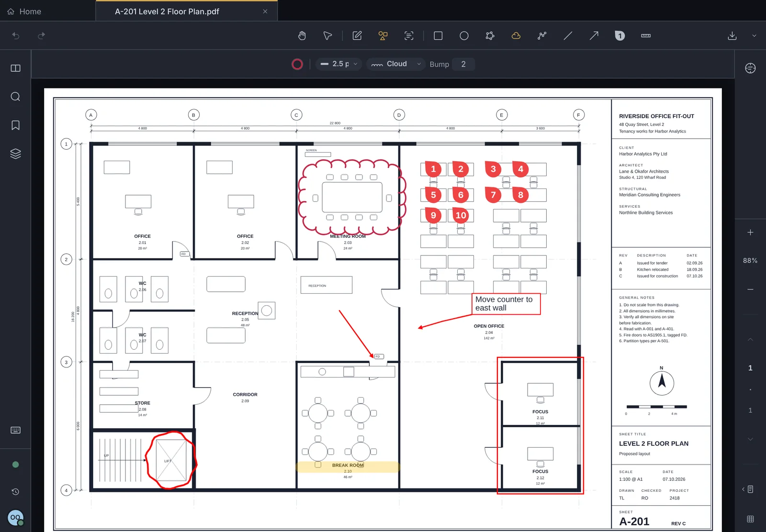
Task: Open the bookmarks panel
Action: [x=15, y=125]
